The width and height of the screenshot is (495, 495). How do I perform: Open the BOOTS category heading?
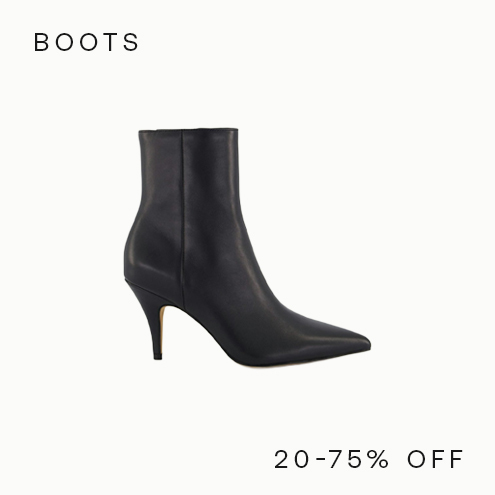click(x=86, y=42)
